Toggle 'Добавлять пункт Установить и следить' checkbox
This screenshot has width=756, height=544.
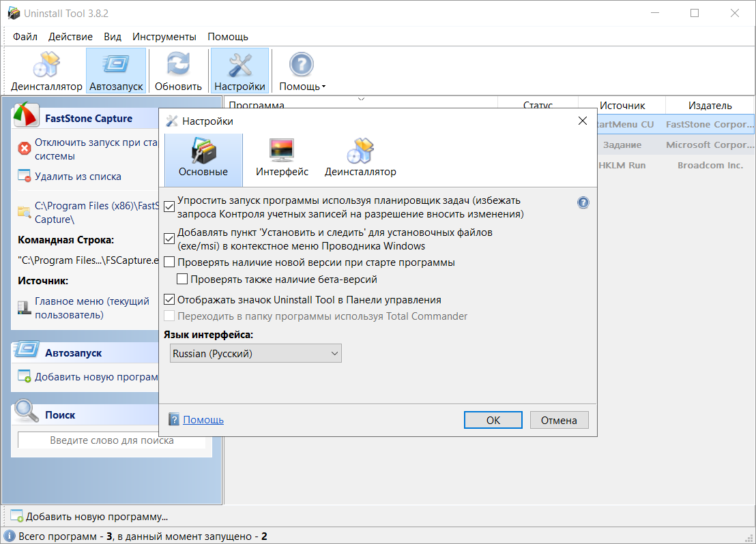(x=169, y=239)
